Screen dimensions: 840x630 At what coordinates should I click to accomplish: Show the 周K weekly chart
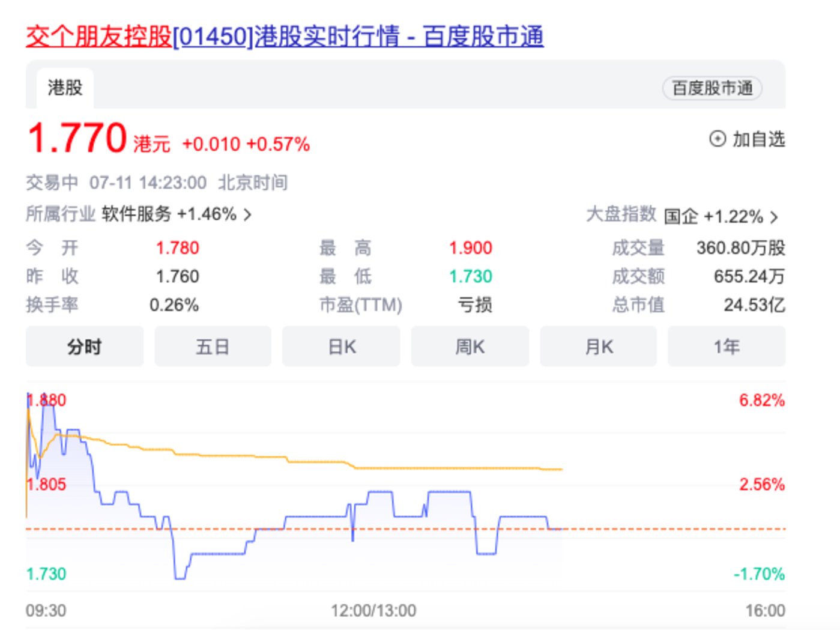[x=470, y=347]
